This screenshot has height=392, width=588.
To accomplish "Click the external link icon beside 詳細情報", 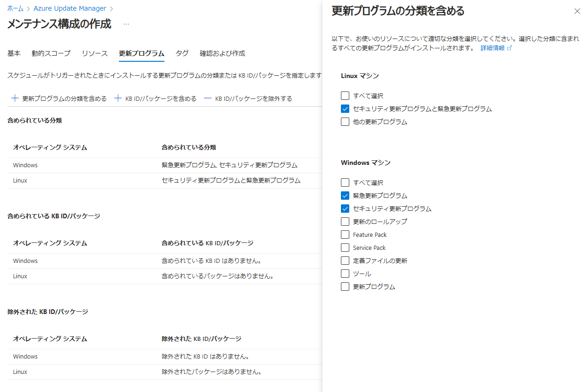I will 510,47.
